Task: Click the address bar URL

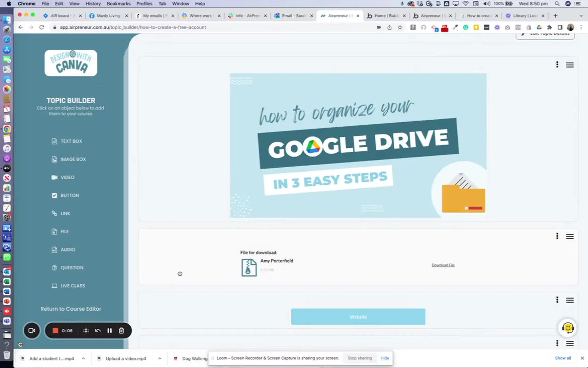Action: click(x=133, y=27)
